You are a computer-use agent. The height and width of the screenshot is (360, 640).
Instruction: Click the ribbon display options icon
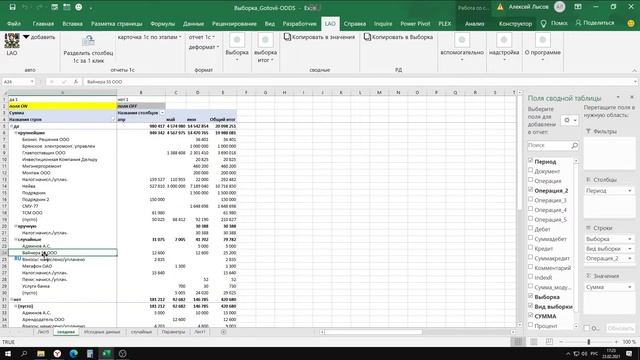(578, 7)
